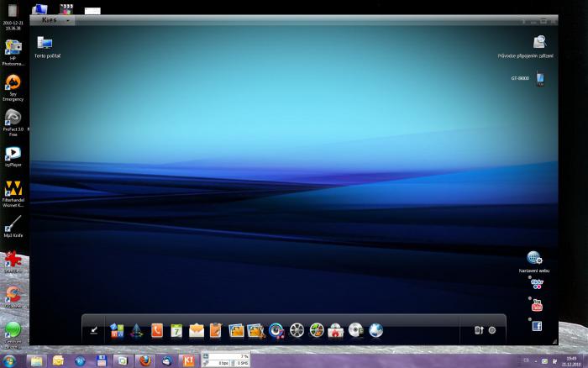
Task: Open Nastavení webu globe icon
Action: click(x=534, y=258)
